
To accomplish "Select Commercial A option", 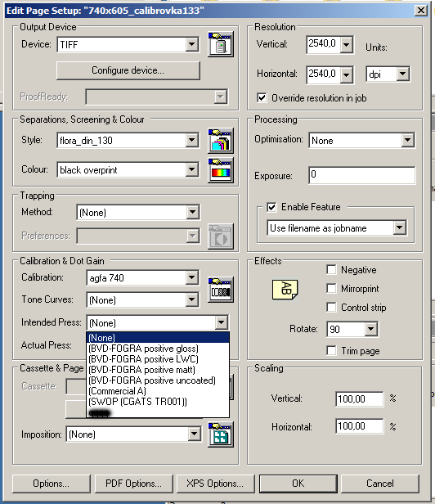I will coord(158,391).
